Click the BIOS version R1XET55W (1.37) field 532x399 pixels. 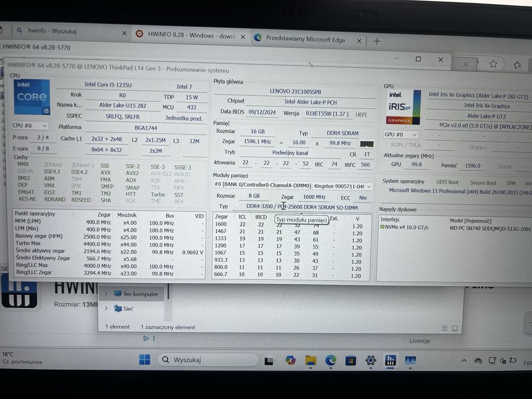[x=327, y=114]
